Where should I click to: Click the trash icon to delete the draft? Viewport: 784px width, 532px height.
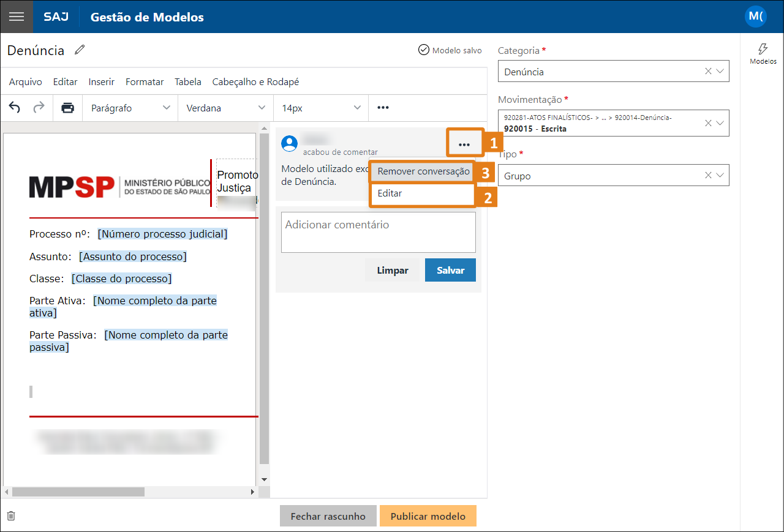[x=11, y=516]
